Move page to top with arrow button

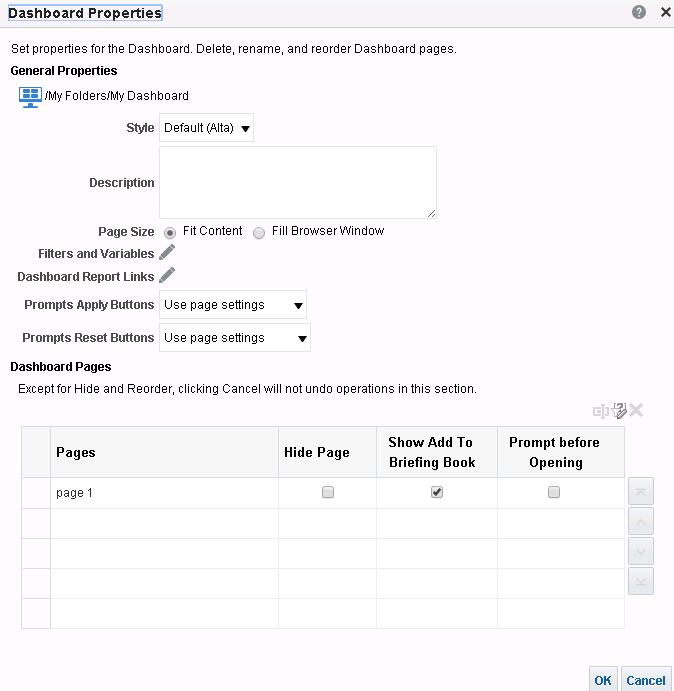tap(641, 491)
